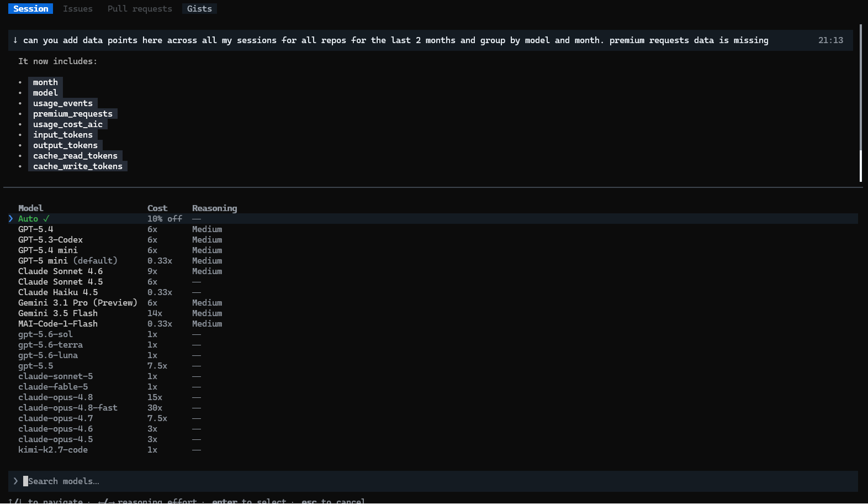Click Medium reasoning for Claude Sonnet 4.6
The height and width of the screenshot is (504, 868).
[x=207, y=271]
